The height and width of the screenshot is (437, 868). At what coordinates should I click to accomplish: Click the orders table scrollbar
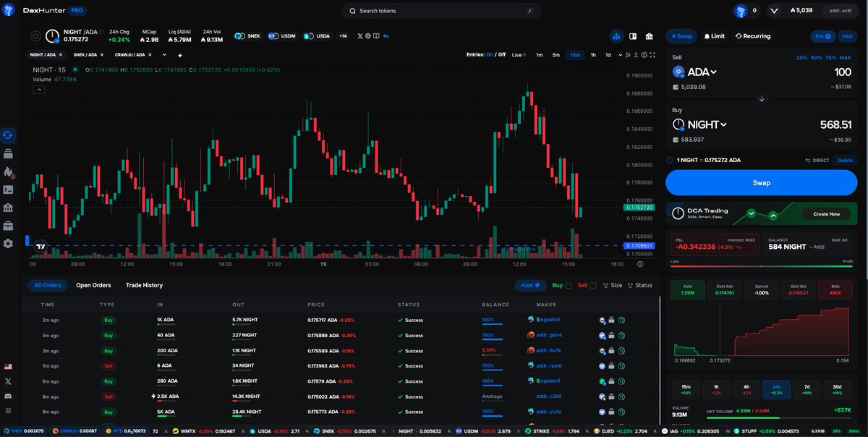(x=660, y=359)
